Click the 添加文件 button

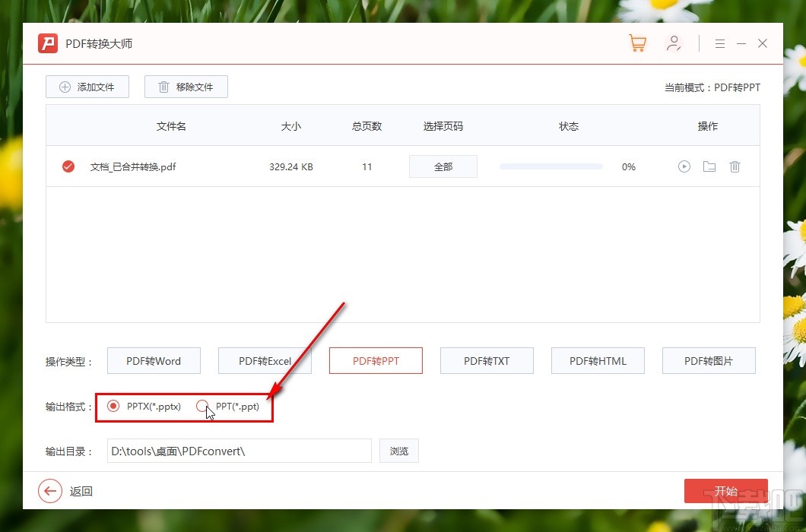87,87
